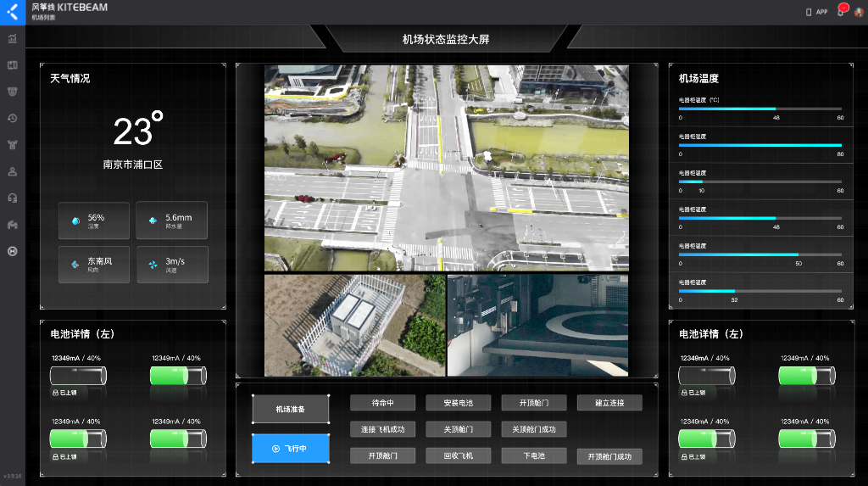Open the notification bell with red badge
The width and height of the screenshot is (868, 486).
click(x=841, y=12)
